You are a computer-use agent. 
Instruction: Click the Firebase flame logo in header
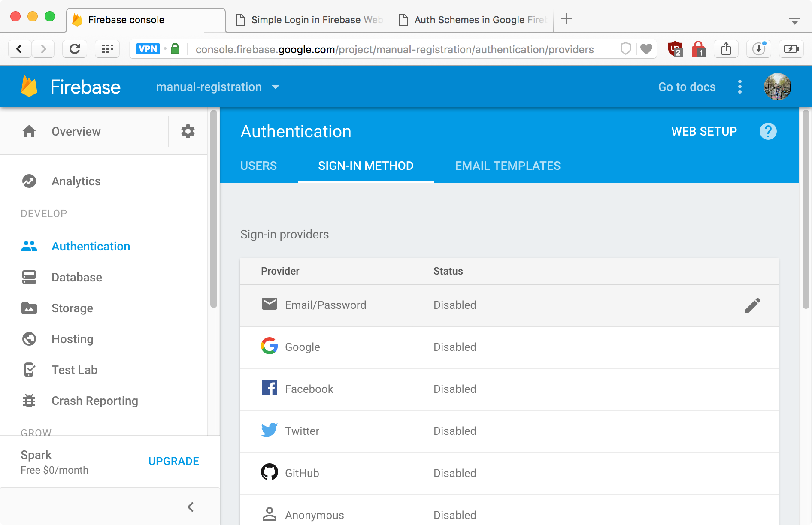29,86
